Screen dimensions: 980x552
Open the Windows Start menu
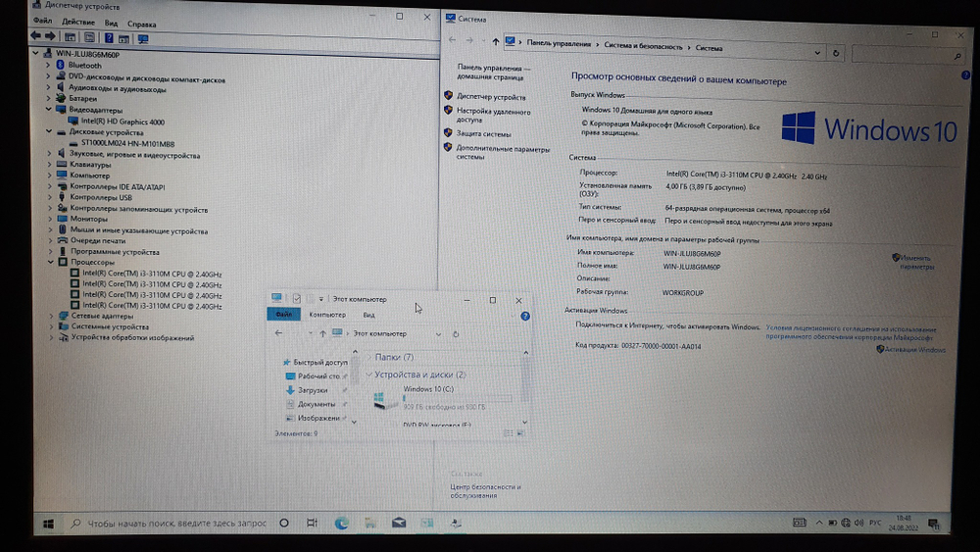tap(48, 524)
